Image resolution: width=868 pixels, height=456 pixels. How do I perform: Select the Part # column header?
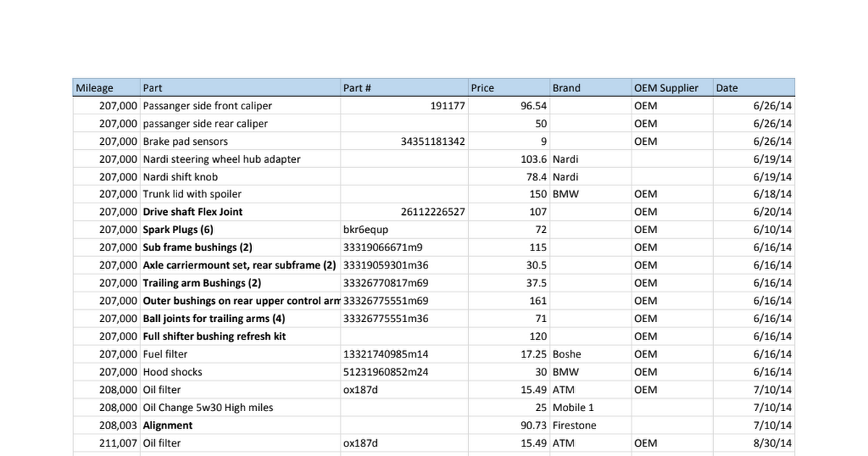click(x=404, y=88)
